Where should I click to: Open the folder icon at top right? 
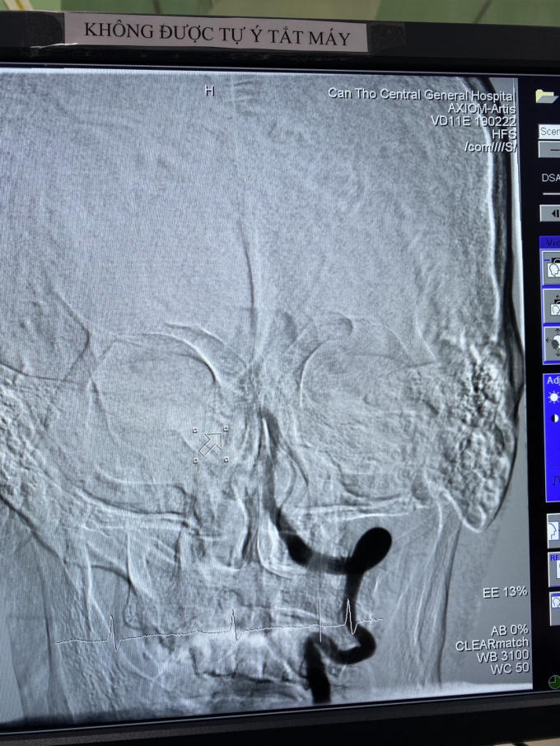[545, 96]
